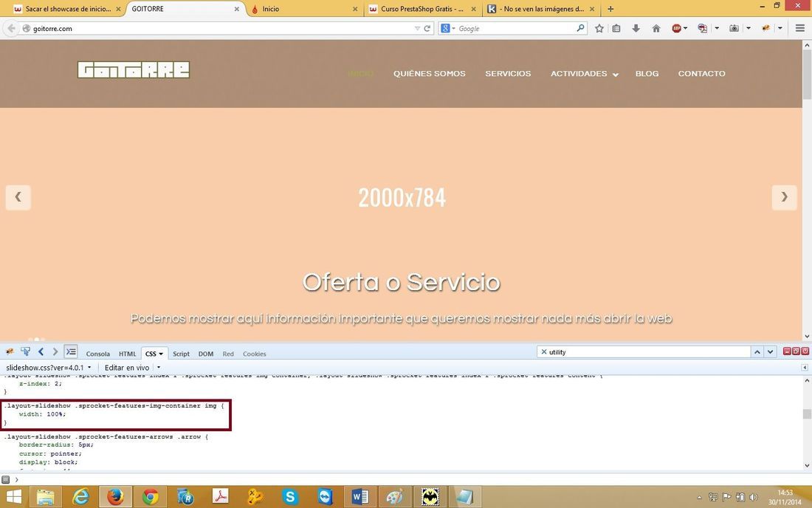Show bookmarks list icon

(x=616, y=29)
